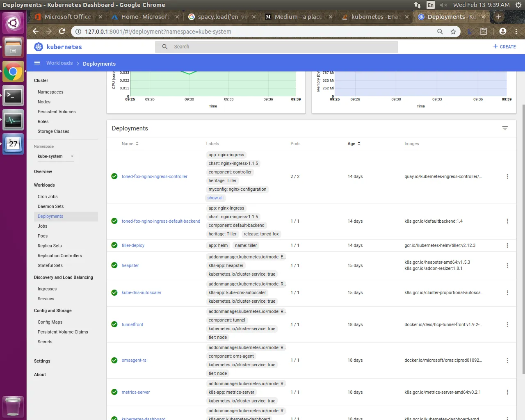
Task: Open the omsagent-rs deployment link
Action: coord(134,360)
